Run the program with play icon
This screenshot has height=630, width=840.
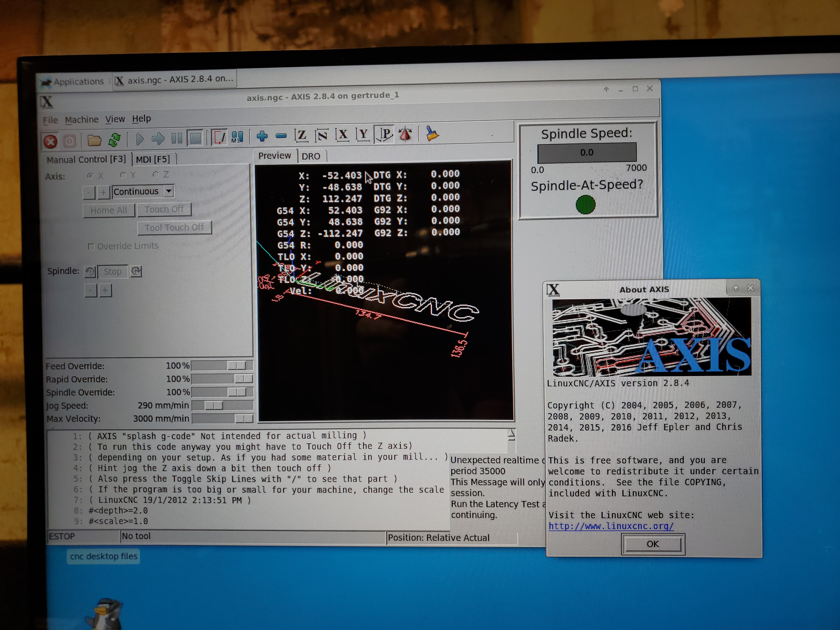tap(139, 139)
